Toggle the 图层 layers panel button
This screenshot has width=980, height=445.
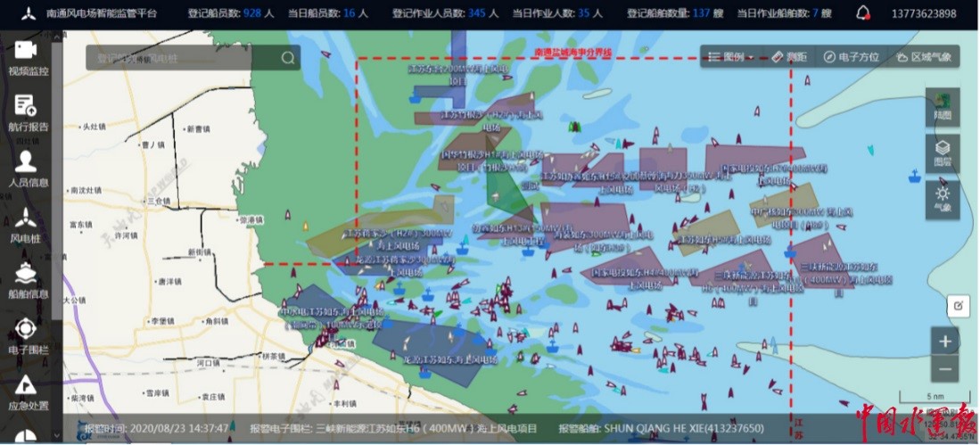(x=943, y=152)
